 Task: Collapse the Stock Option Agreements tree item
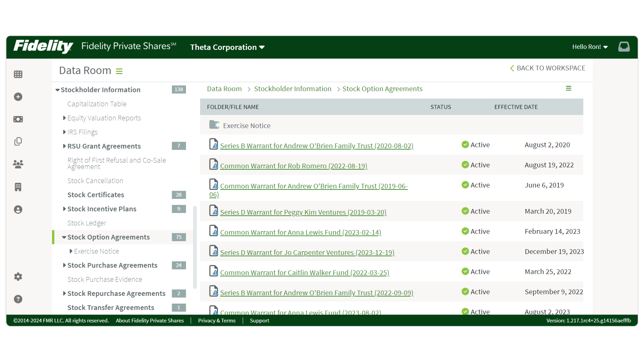[x=65, y=237]
